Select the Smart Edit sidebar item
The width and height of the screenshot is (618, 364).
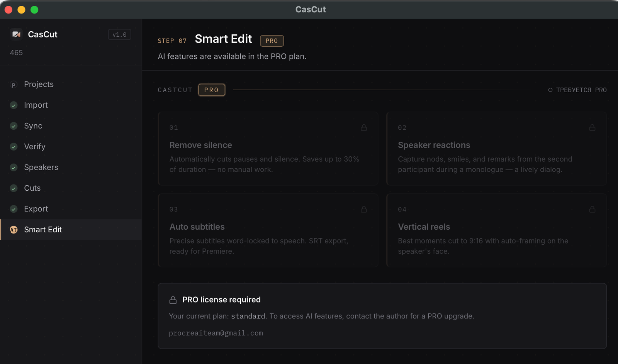71,230
